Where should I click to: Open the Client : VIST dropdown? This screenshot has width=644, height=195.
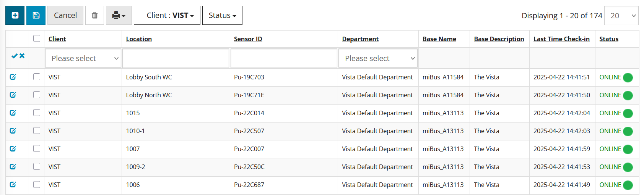click(167, 15)
